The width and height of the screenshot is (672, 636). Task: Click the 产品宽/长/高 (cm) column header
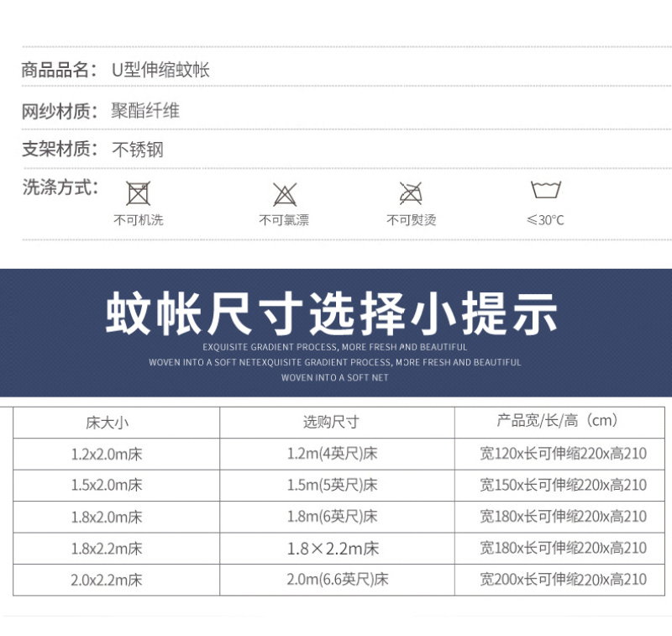click(557, 421)
